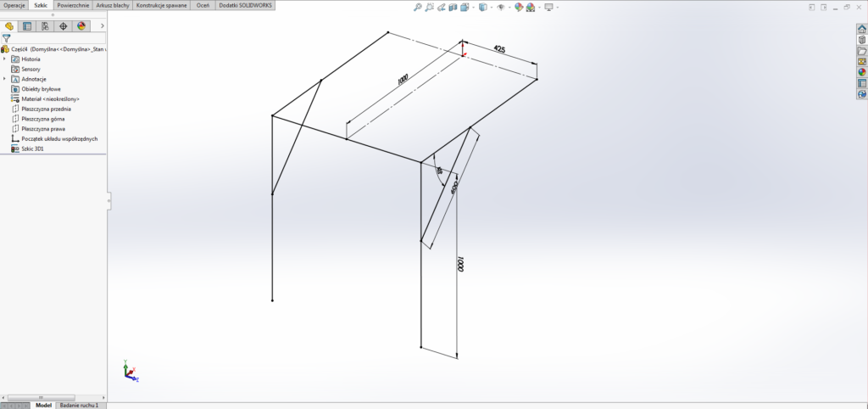868x409 pixels.
Task: Expand the Adnotacje folder
Action: click(4, 79)
